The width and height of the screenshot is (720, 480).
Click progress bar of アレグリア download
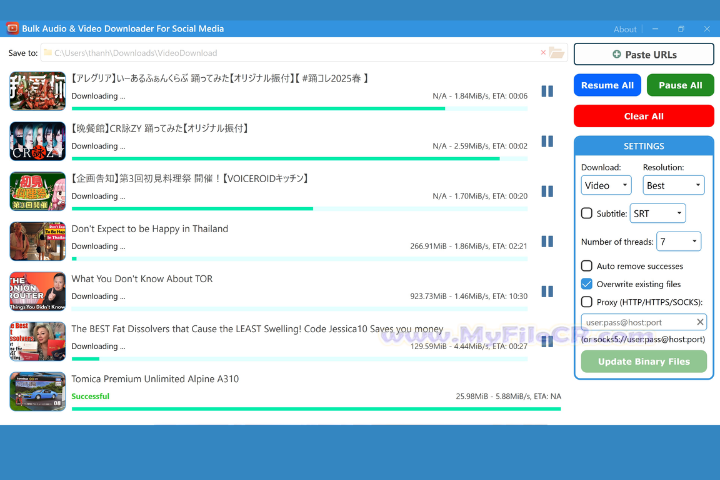pos(299,109)
